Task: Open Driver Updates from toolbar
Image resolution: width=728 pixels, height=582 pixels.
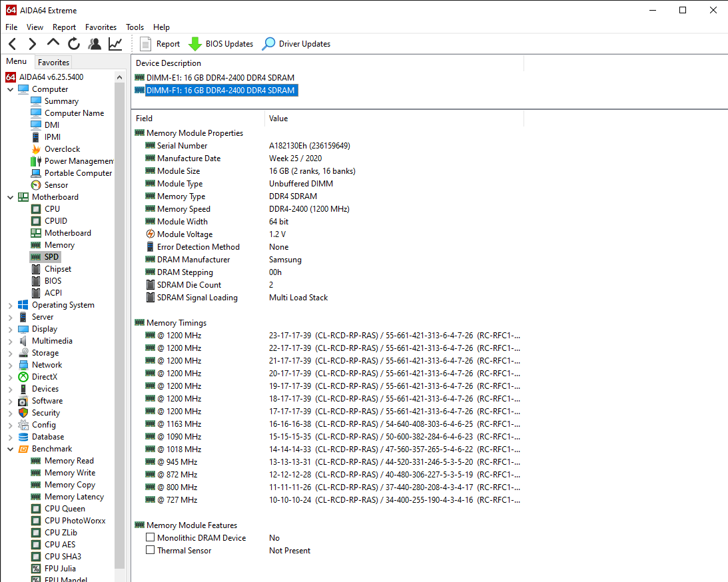Action: (x=296, y=44)
